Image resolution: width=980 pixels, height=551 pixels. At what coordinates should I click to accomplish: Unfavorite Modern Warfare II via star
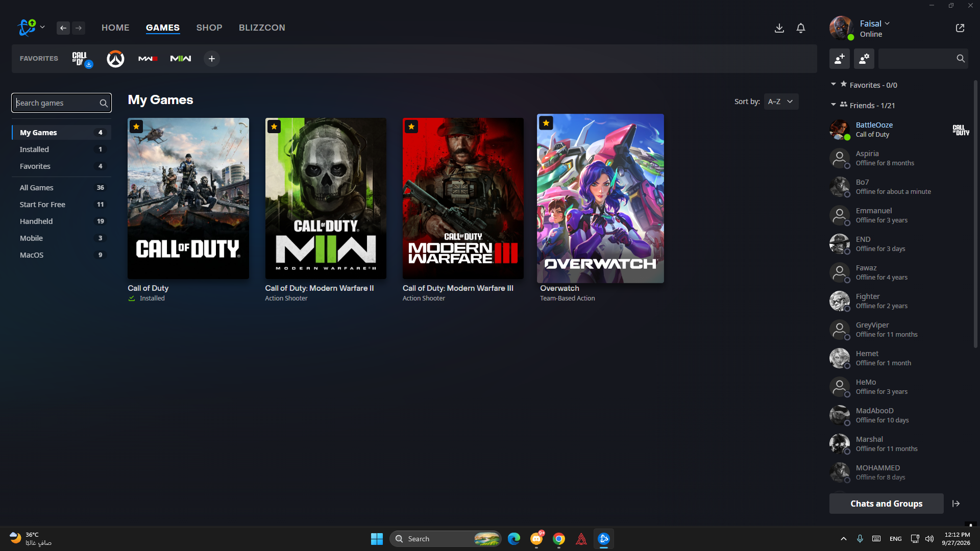pyautogui.click(x=274, y=127)
